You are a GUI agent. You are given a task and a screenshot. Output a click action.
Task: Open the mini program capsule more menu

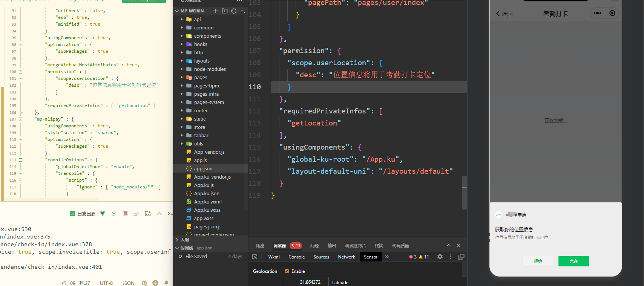click(598, 13)
